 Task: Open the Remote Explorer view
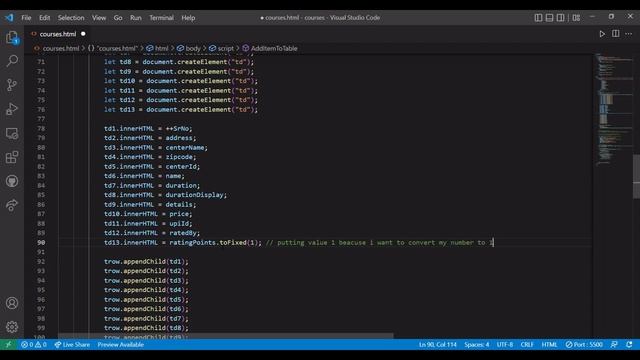click(12, 133)
